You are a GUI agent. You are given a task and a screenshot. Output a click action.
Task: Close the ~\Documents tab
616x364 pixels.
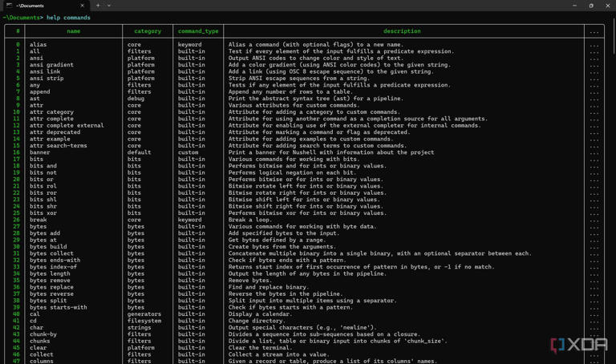(82, 6)
